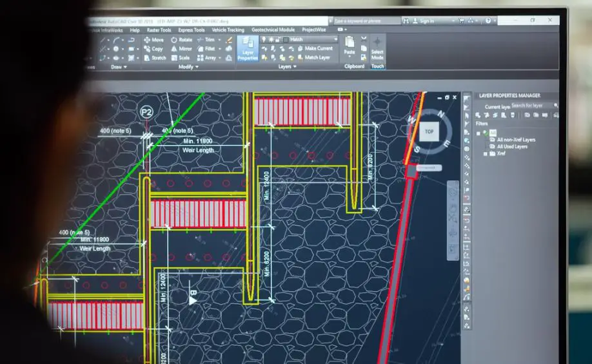
Task: Click the Circle tool in Draw panel
Action: 116,49
